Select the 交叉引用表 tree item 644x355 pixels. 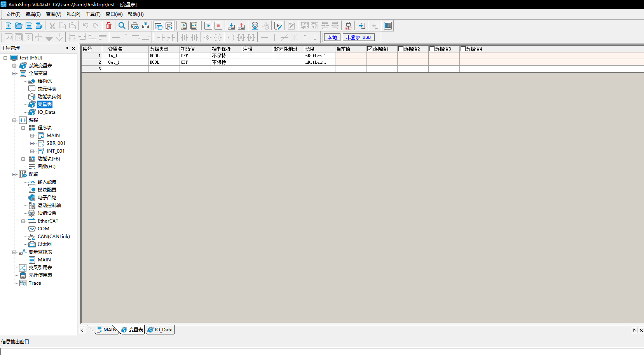(40, 268)
